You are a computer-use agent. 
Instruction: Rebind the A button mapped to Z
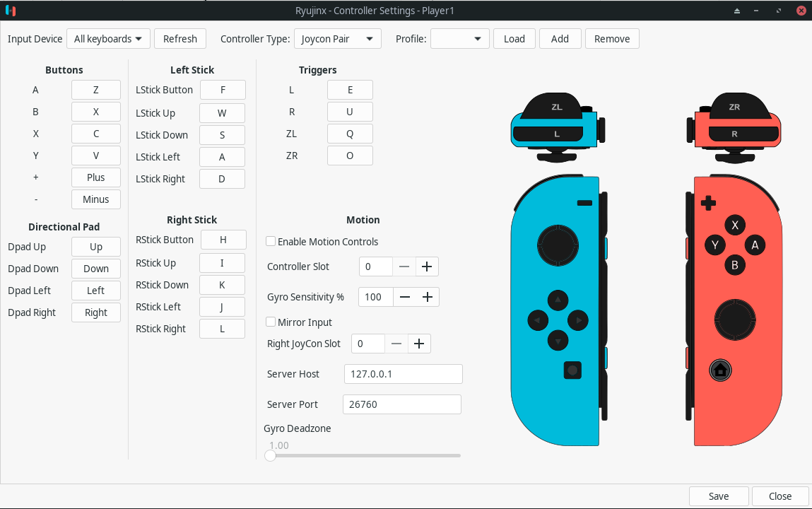click(96, 90)
